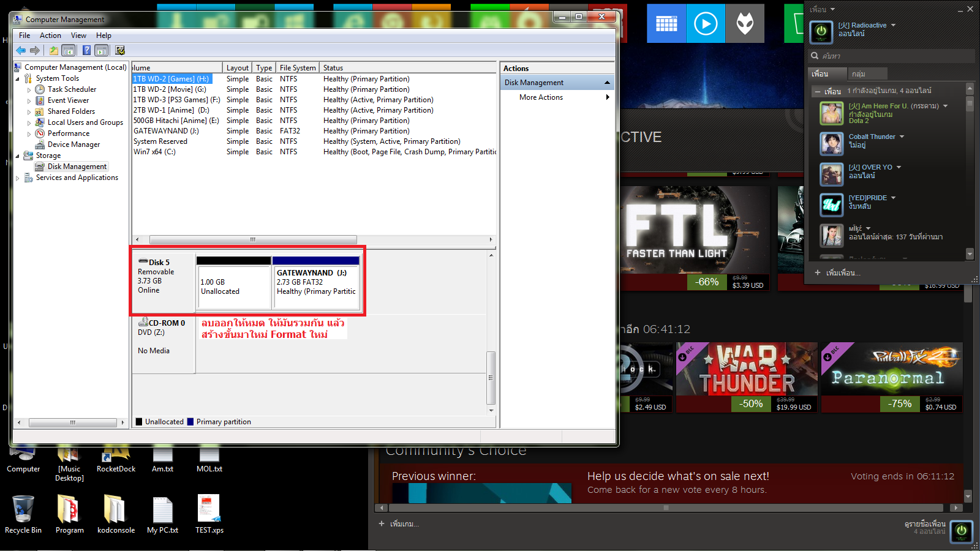This screenshot has width=980, height=551.
Task: Open the Steam store calendar tile icon
Action: click(x=666, y=24)
